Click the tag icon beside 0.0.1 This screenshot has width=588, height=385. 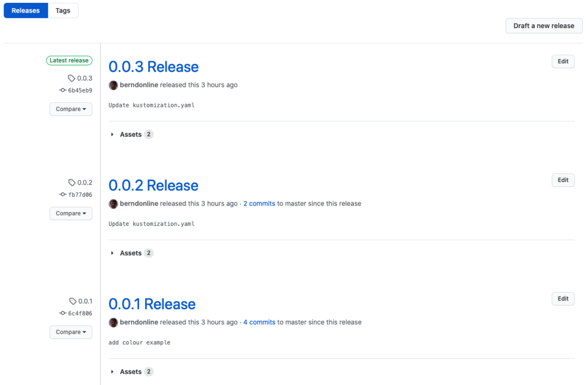point(72,301)
